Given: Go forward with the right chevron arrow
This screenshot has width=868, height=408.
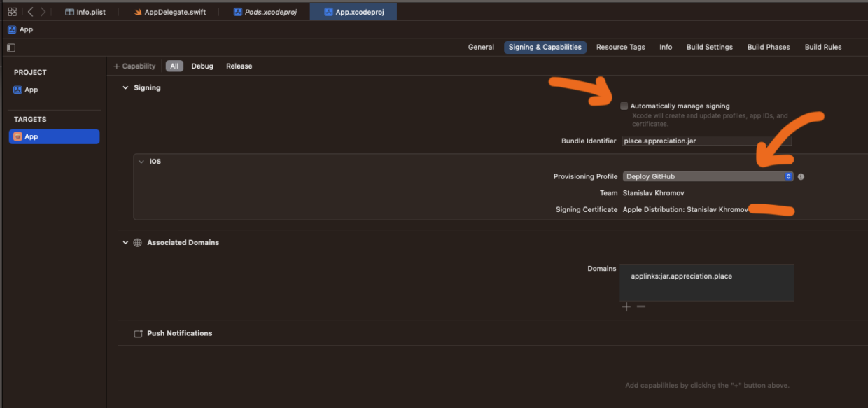Looking at the screenshot, I should 43,12.
